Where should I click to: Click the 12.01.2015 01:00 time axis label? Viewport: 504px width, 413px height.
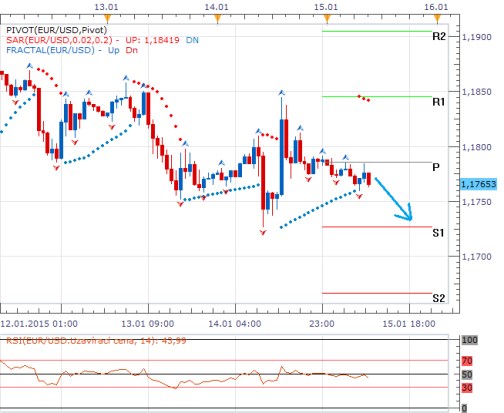(x=39, y=324)
